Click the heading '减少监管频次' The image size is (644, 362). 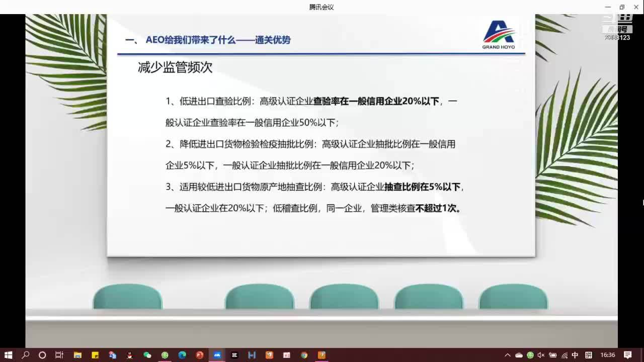tap(175, 67)
